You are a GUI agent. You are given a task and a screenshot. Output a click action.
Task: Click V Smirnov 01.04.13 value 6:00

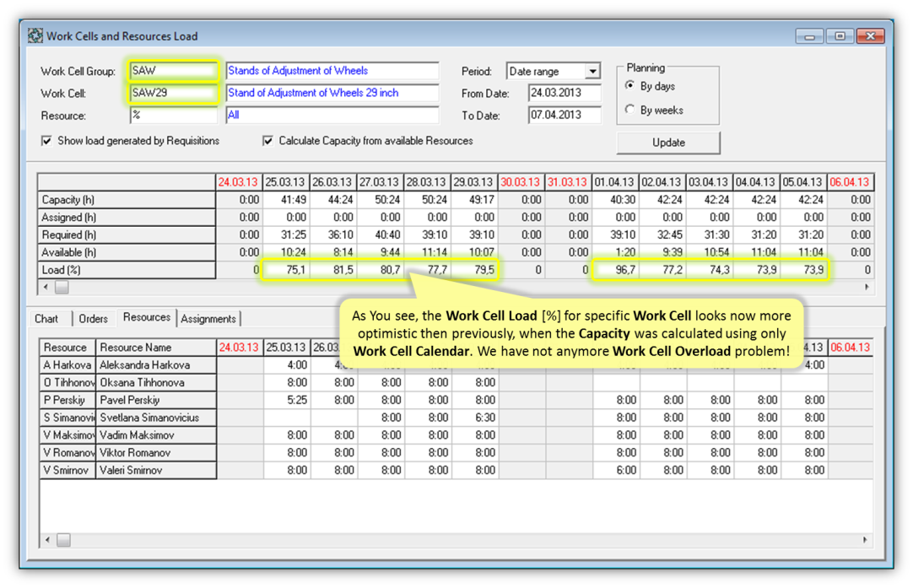616,470
